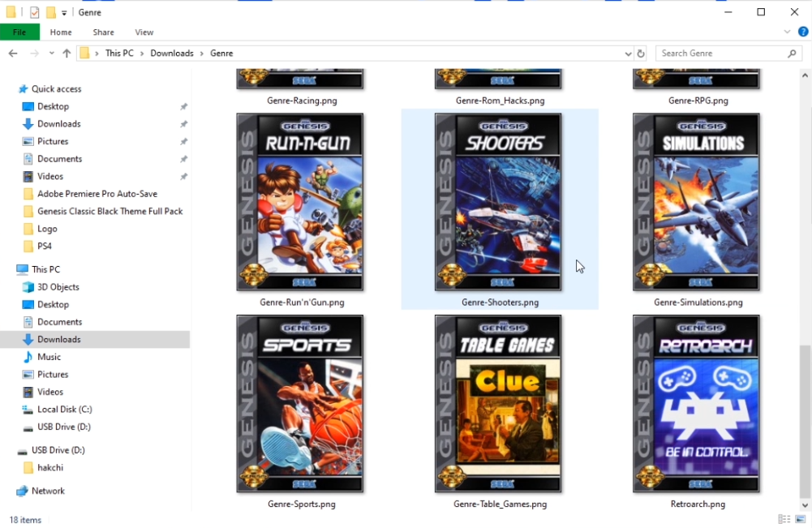This screenshot has height=528, width=812.
Task: Open the Genre-Shooters.png thumbnail
Action: pyautogui.click(x=497, y=202)
